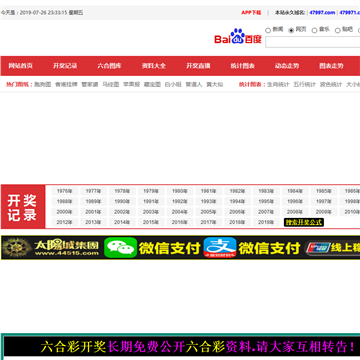
Task: Click the green WeChat Pay icon
Action: pos(121,248)
